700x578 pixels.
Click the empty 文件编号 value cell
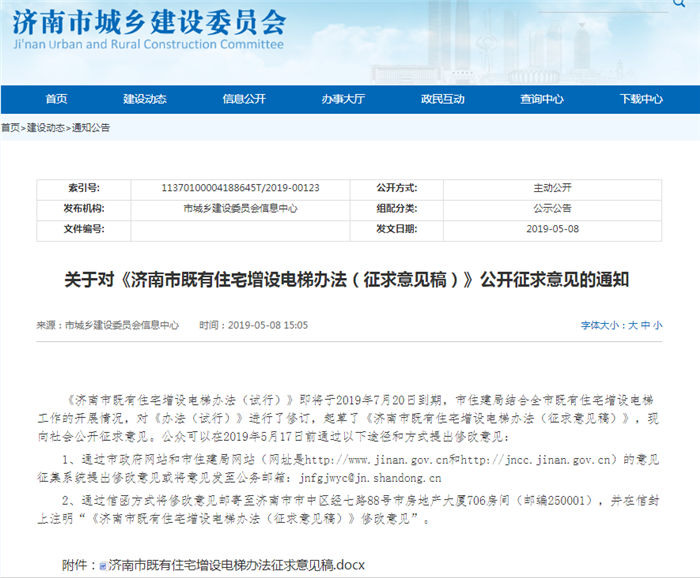pos(241,229)
